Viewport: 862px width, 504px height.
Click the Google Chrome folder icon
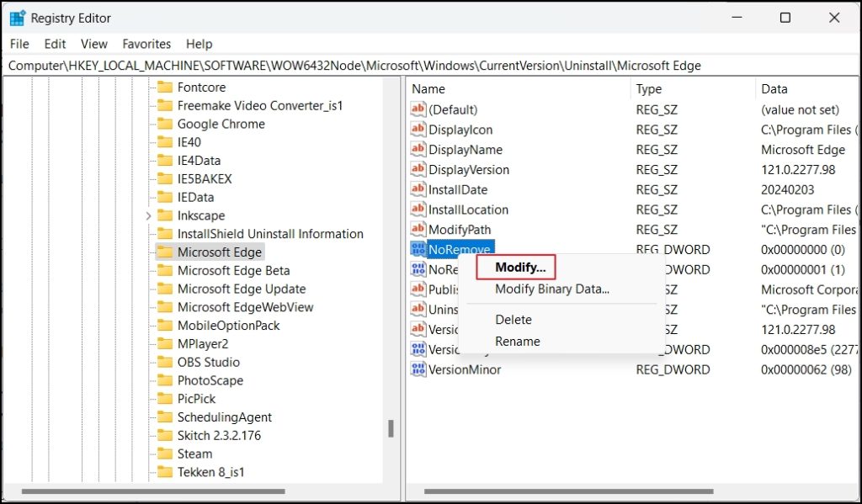click(165, 124)
